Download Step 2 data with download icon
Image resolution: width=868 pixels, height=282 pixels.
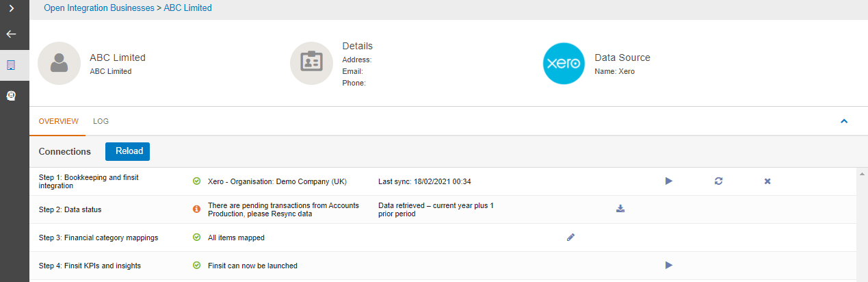point(620,209)
